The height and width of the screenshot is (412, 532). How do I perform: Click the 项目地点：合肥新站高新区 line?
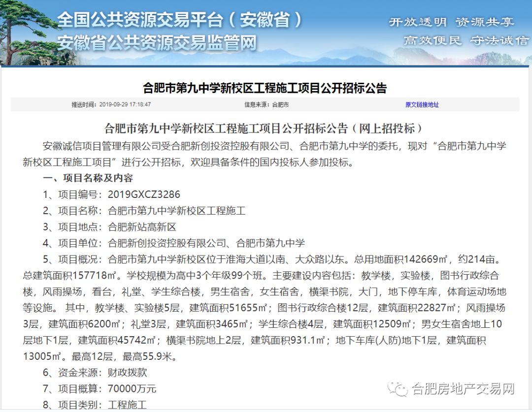click(x=109, y=227)
